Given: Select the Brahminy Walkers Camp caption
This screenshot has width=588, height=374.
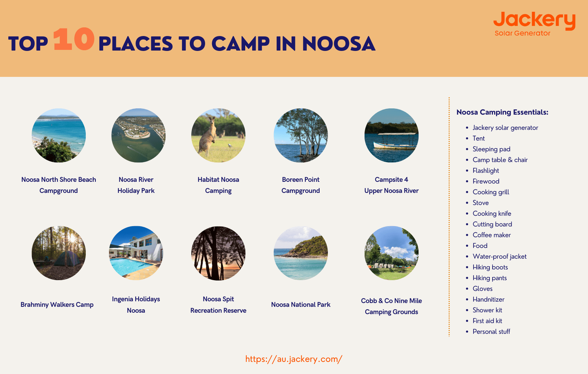Looking at the screenshot, I should coord(57,305).
